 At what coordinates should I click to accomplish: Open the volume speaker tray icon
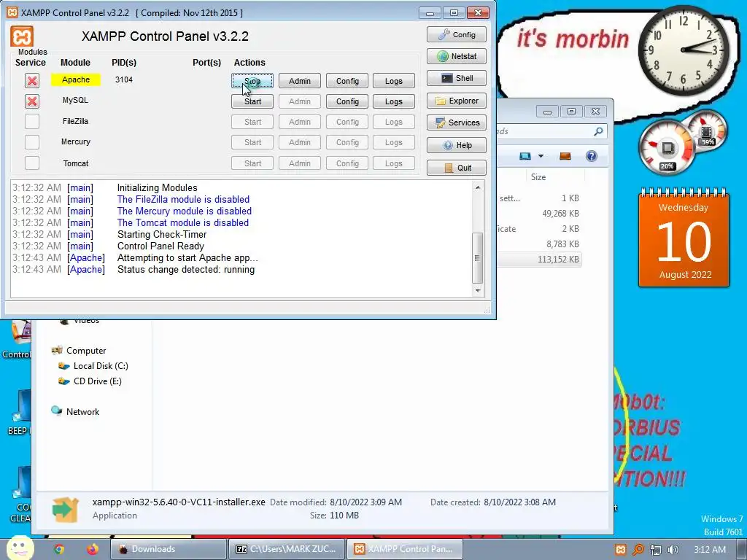(x=673, y=550)
